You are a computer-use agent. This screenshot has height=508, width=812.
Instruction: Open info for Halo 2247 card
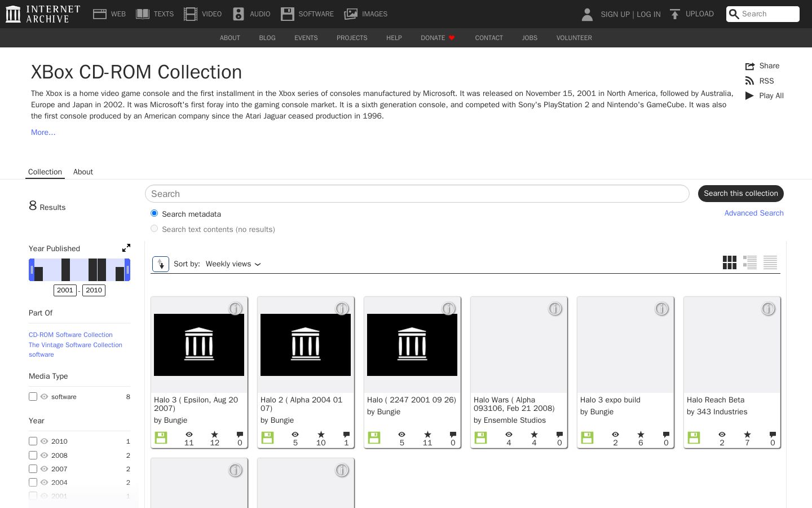coord(448,309)
